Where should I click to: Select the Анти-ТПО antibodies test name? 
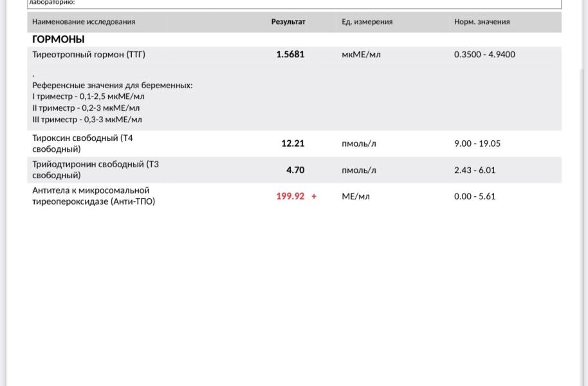pos(93,196)
